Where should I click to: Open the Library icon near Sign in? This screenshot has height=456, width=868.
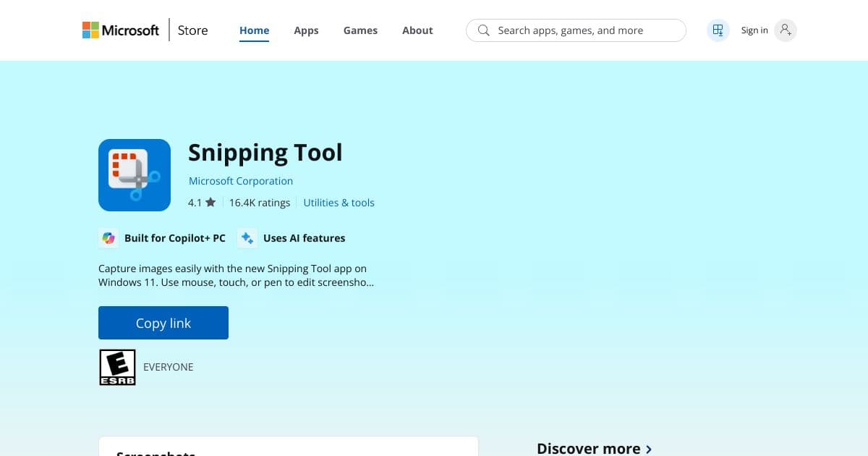tap(718, 30)
